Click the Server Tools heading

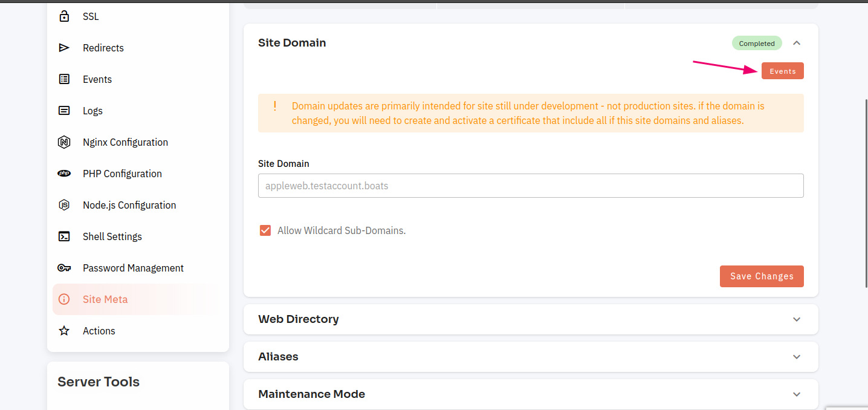click(99, 382)
